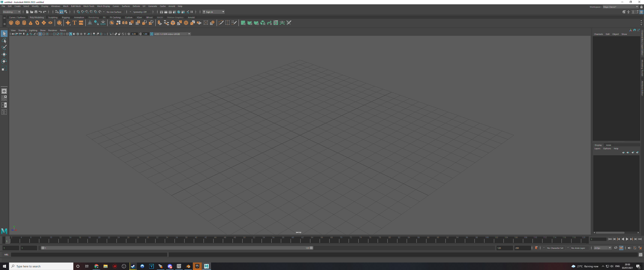Open the 24 fps frame rate dropdown
Image resolution: width=644 pixels, height=270 pixels.
click(x=602, y=248)
